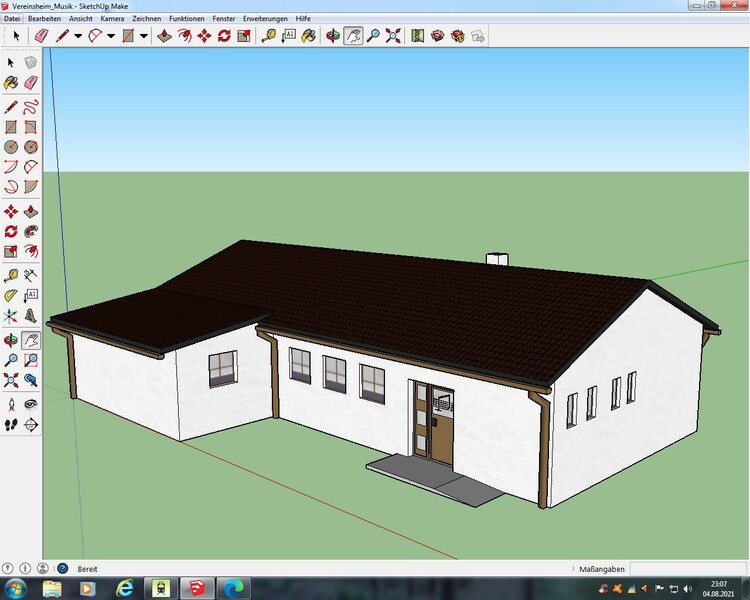This screenshot has height=600, width=750.
Task: Select the Scale tool in the top toolbar
Action: [244, 36]
